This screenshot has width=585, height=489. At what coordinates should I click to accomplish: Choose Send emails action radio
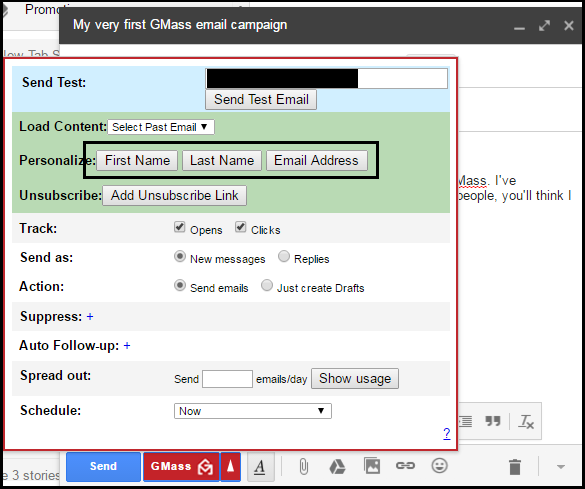tap(180, 286)
